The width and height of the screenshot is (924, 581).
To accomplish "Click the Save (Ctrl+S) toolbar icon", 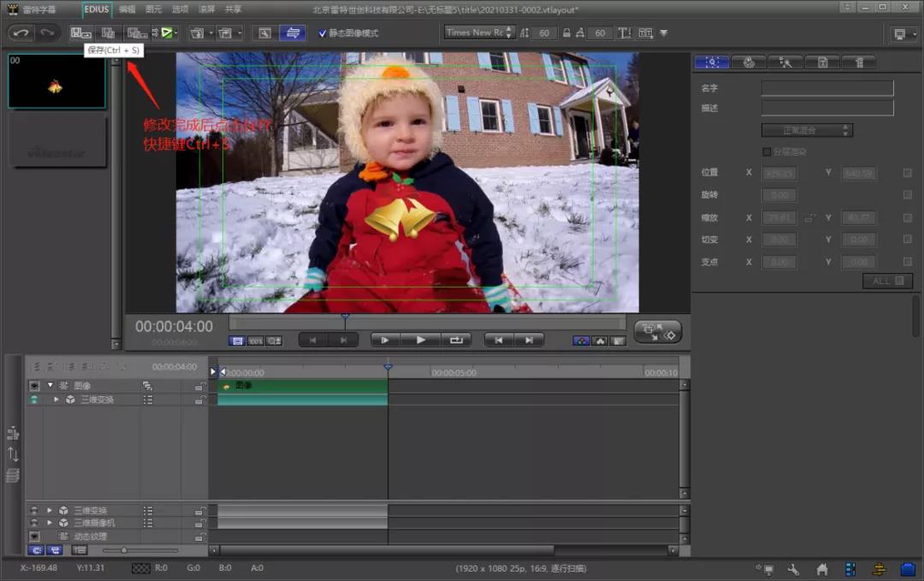I will point(80,33).
